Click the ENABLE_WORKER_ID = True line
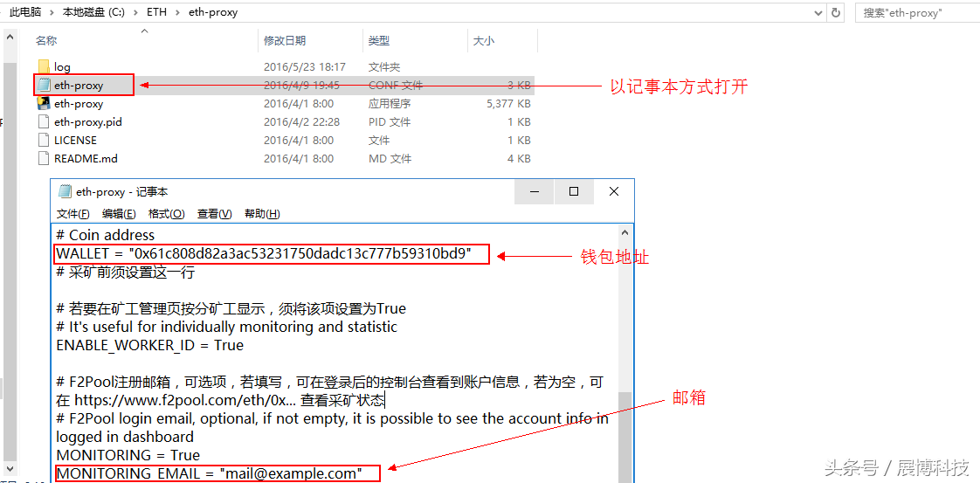980x483 pixels. tap(150, 345)
